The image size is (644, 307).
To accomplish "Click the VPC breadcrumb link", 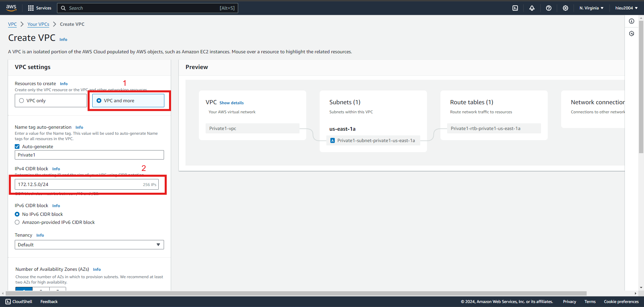I will point(12,24).
